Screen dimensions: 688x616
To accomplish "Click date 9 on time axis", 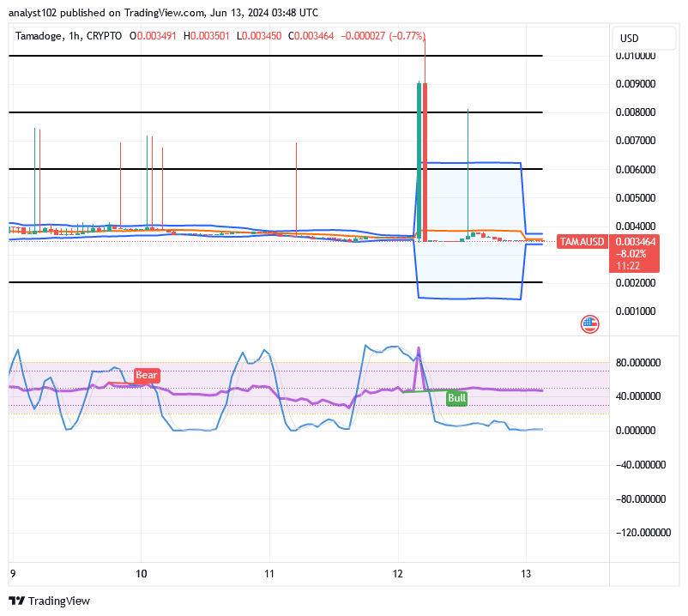I will click(13, 574).
